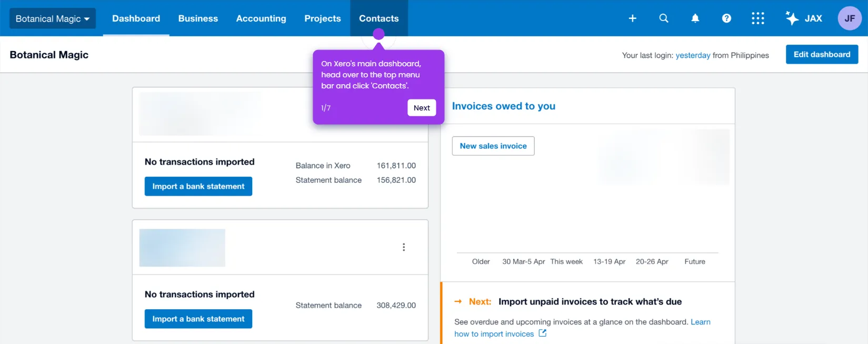Image resolution: width=868 pixels, height=344 pixels.
Task: Go to the Dashboard tab
Action: point(136,18)
